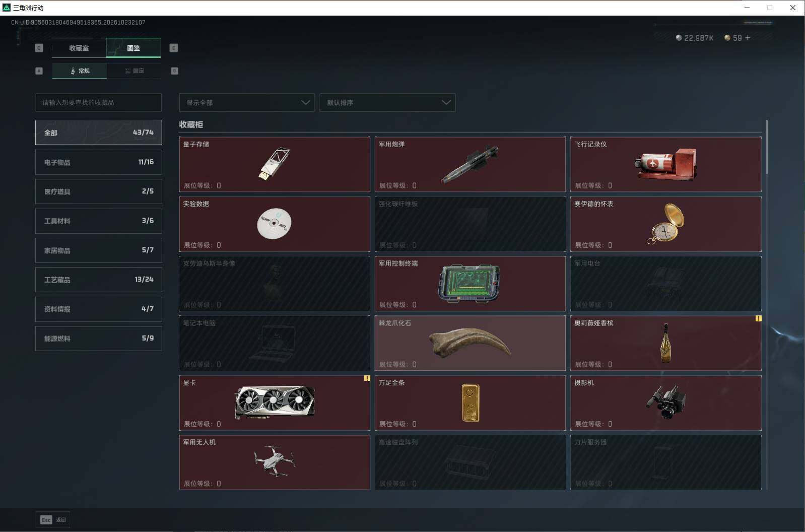Filter by 能源燃料 category
The height and width of the screenshot is (532, 805).
tap(99, 338)
